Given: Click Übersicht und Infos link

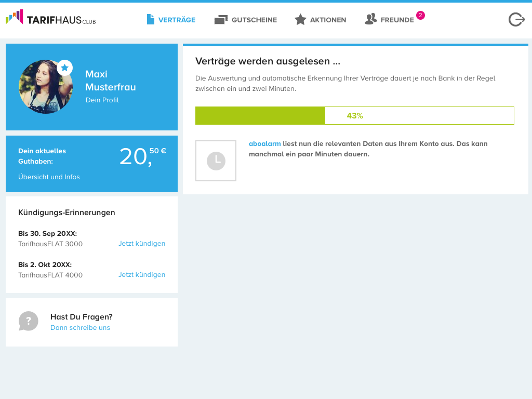Looking at the screenshot, I should (49, 177).
